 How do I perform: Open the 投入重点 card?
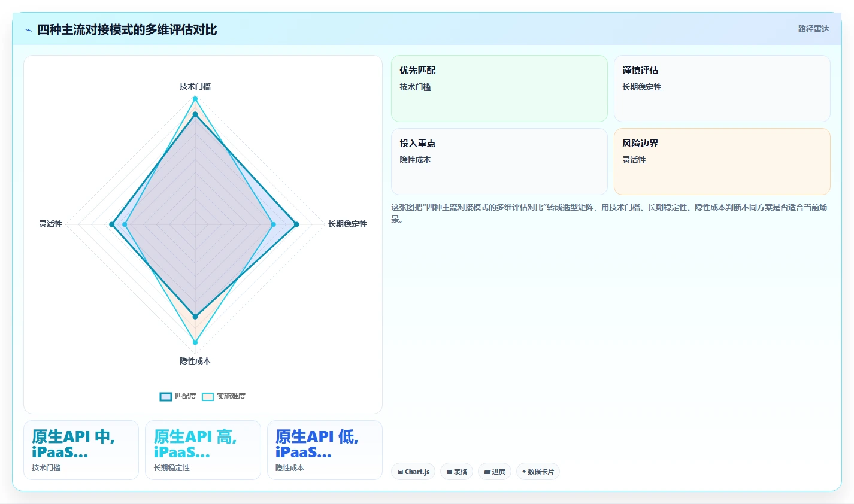tap(499, 162)
